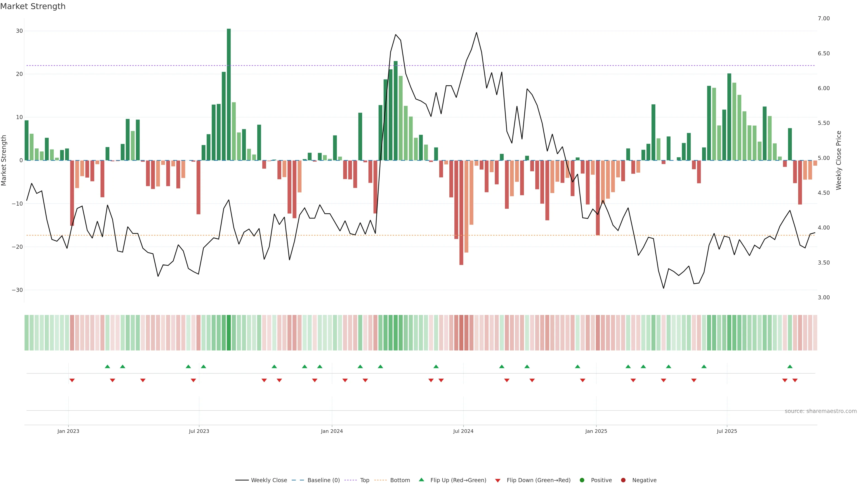Image resolution: width=868 pixels, height=488 pixels.
Task: Click the first red flip-down marker near Jan 2023
Action: pyautogui.click(x=72, y=380)
